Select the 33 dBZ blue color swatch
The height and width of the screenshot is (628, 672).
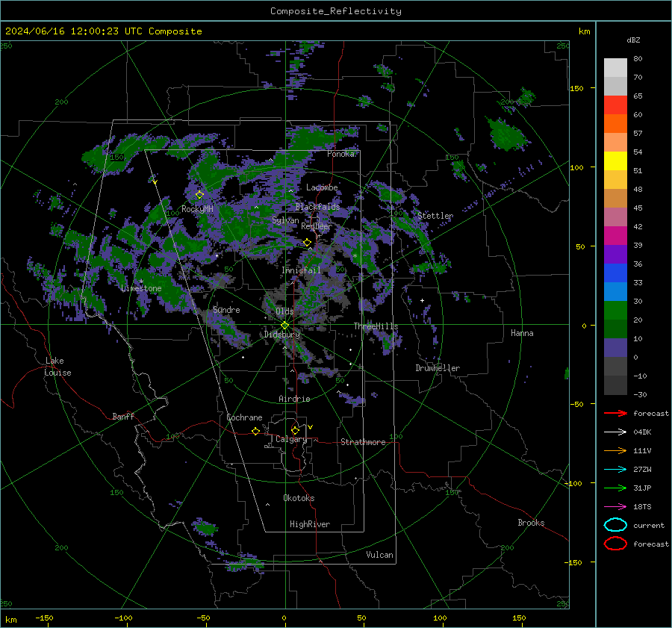point(615,291)
